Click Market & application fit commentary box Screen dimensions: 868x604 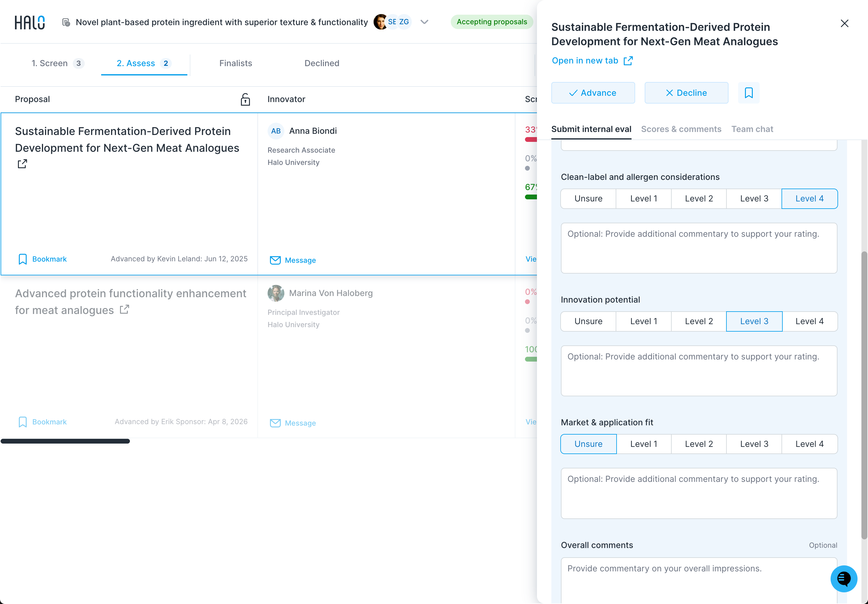coord(699,494)
